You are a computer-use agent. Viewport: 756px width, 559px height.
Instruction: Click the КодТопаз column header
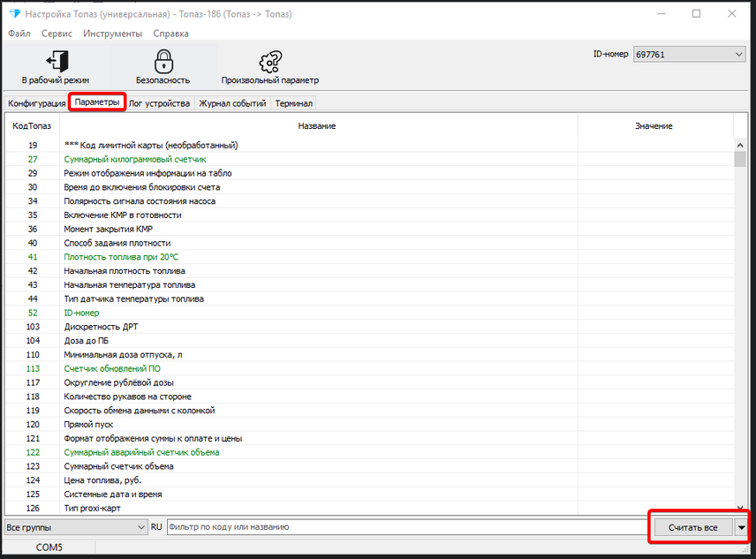point(32,125)
